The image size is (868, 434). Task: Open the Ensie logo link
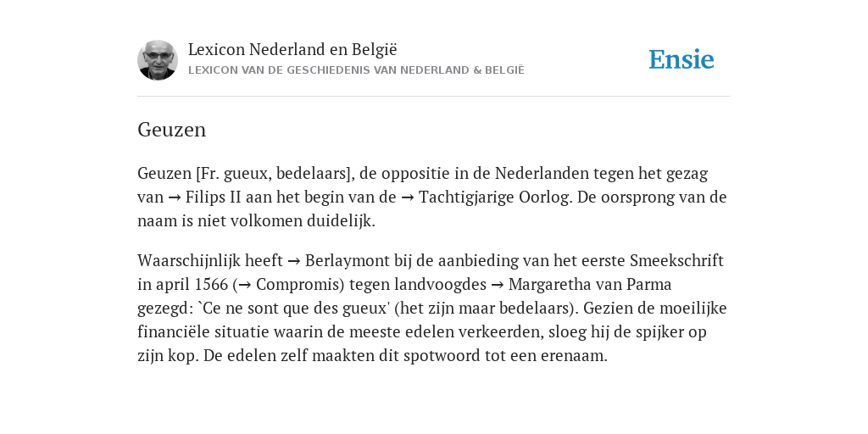click(x=682, y=59)
